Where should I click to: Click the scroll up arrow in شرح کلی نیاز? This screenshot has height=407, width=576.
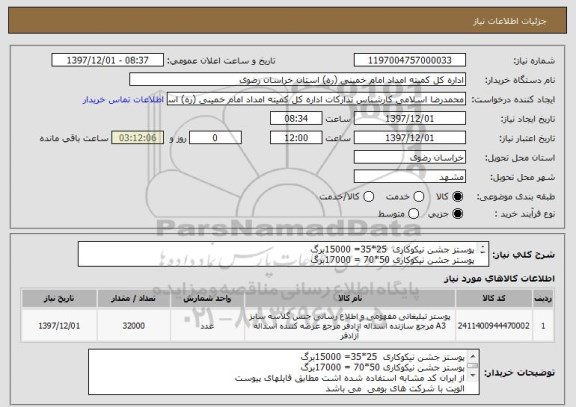point(483,247)
